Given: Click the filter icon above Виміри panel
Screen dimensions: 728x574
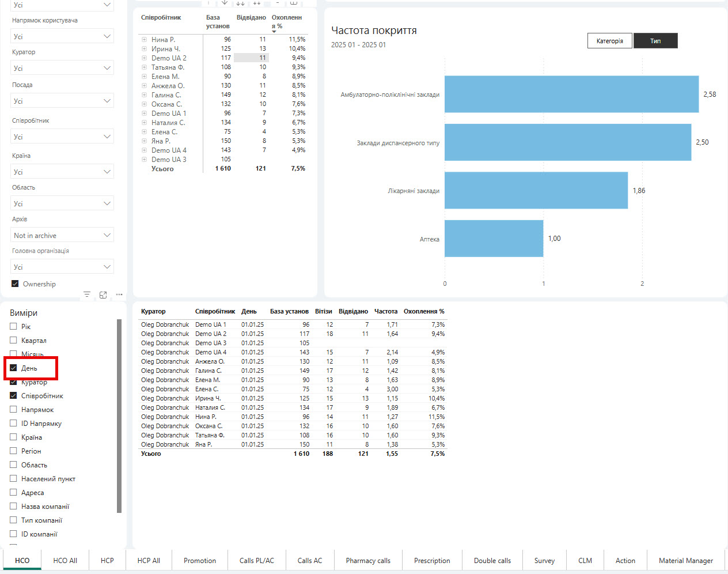Looking at the screenshot, I should coord(87,294).
